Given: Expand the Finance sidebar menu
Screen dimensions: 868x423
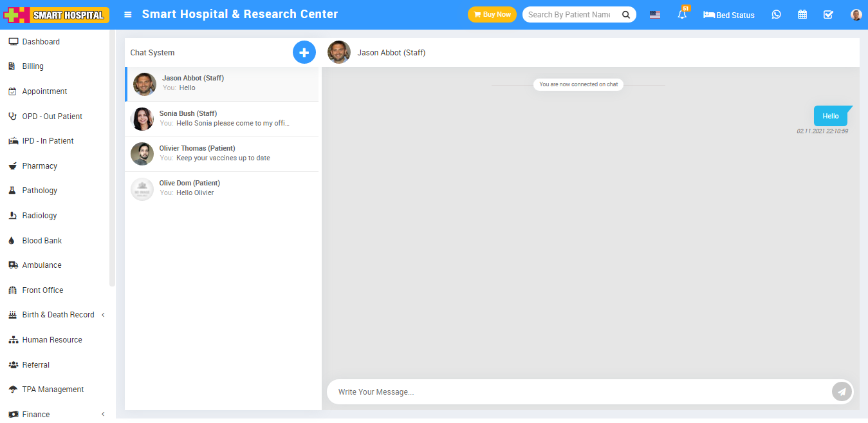Looking at the screenshot, I should pyautogui.click(x=36, y=414).
